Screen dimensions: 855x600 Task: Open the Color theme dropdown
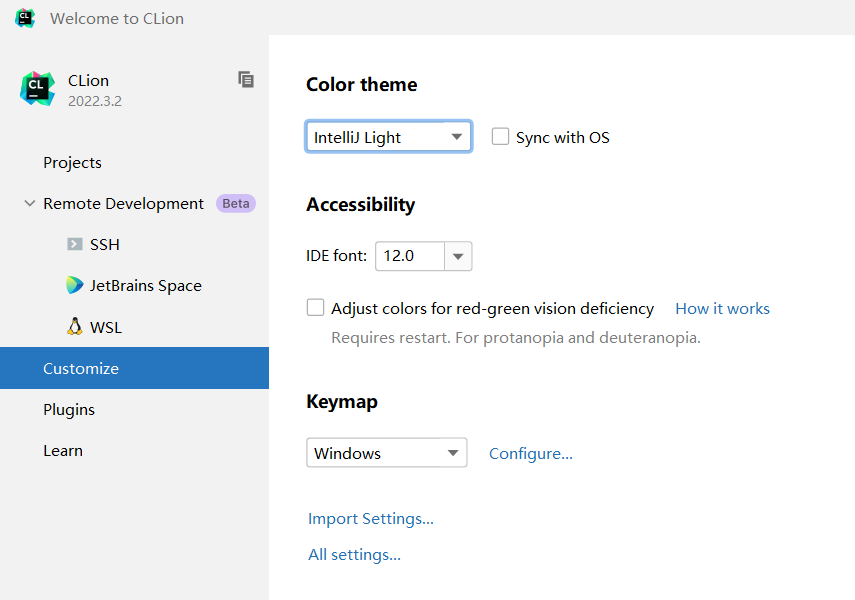(x=388, y=137)
